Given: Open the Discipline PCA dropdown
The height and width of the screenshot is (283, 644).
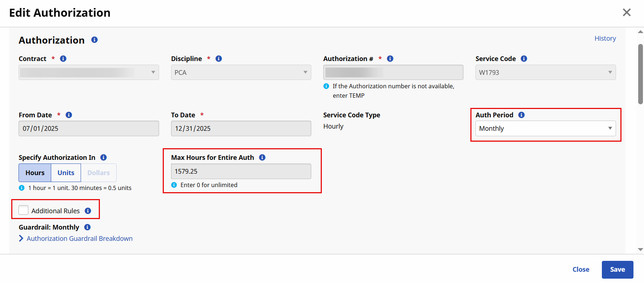Looking at the screenshot, I should click(241, 72).
